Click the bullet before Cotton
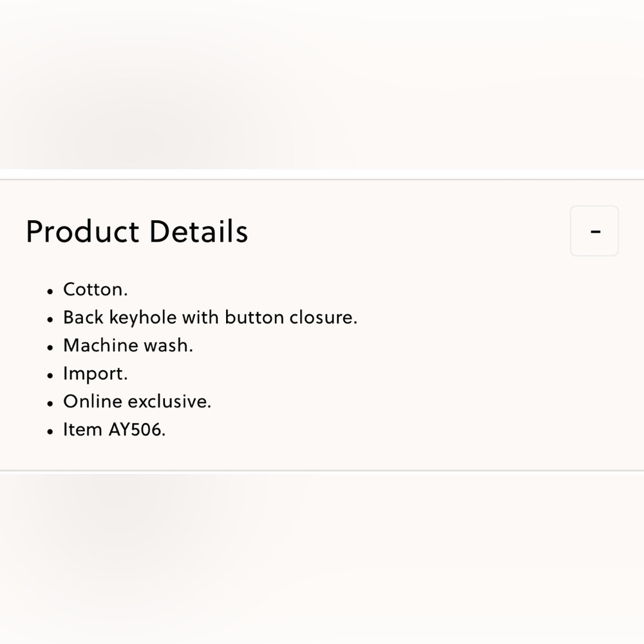Image resolution: width=644 pixels, height=644 pixels. [50, 292]
